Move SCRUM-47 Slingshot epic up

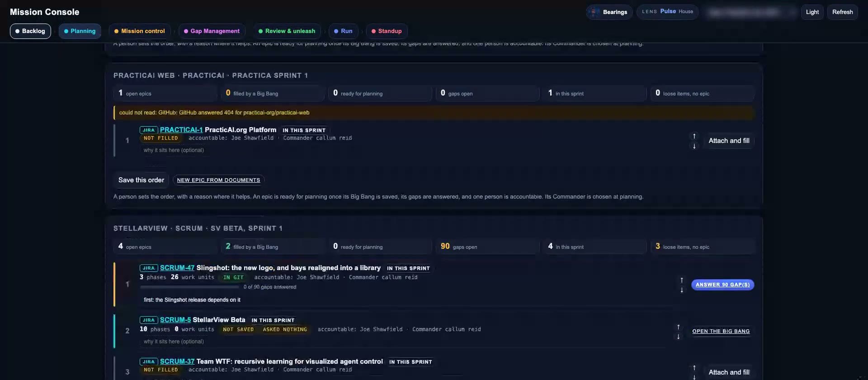pyautogui.click(x=682, y=280)
